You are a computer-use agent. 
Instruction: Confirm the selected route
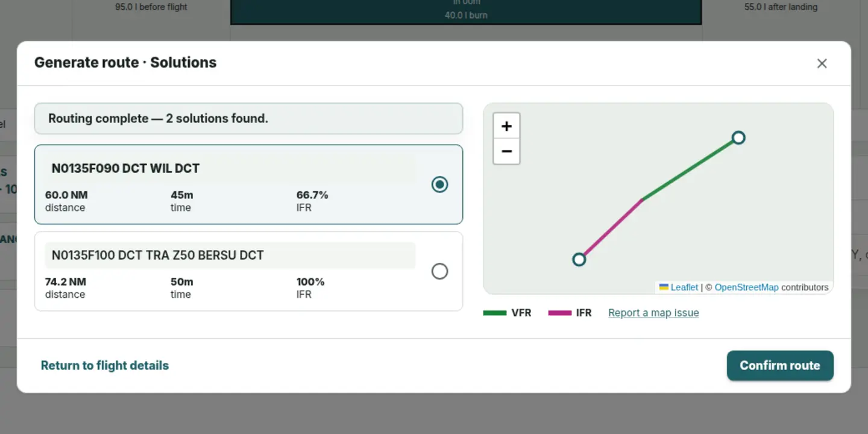pos(780,365)
